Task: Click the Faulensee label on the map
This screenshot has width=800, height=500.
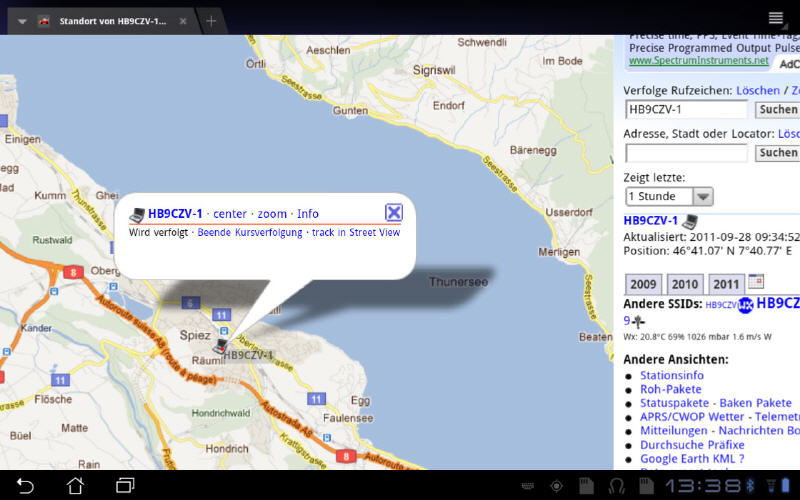Action: pyautogui.click(x=348, y=418)
